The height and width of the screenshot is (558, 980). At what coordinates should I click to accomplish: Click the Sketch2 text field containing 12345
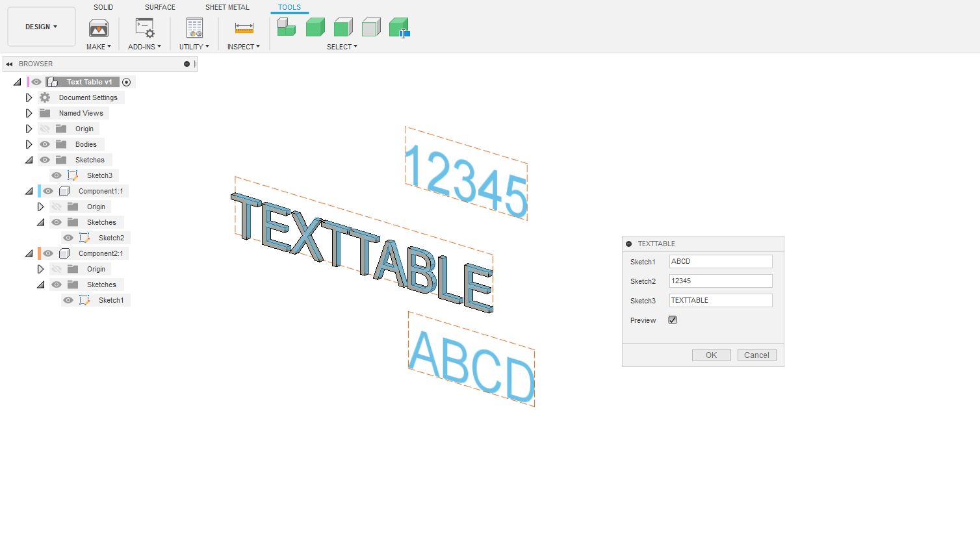[720, 281]
